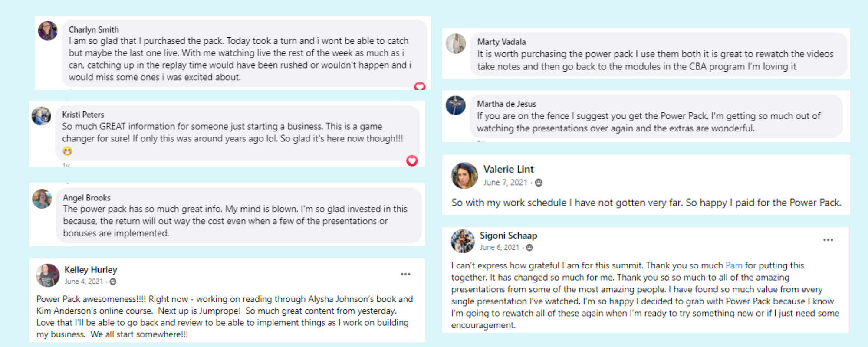Click the heart reaction on Kristi Peters' comment
Viewport: 868px width, 347px height.
point(412,161)
